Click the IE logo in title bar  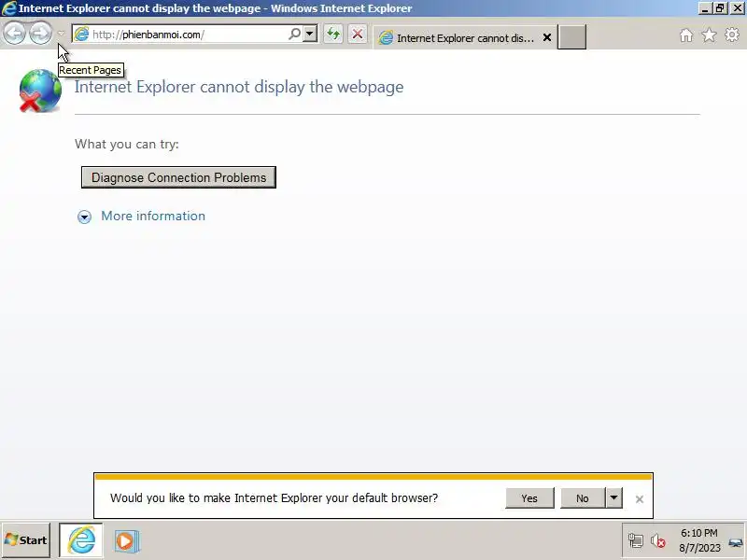pos(8,8)
